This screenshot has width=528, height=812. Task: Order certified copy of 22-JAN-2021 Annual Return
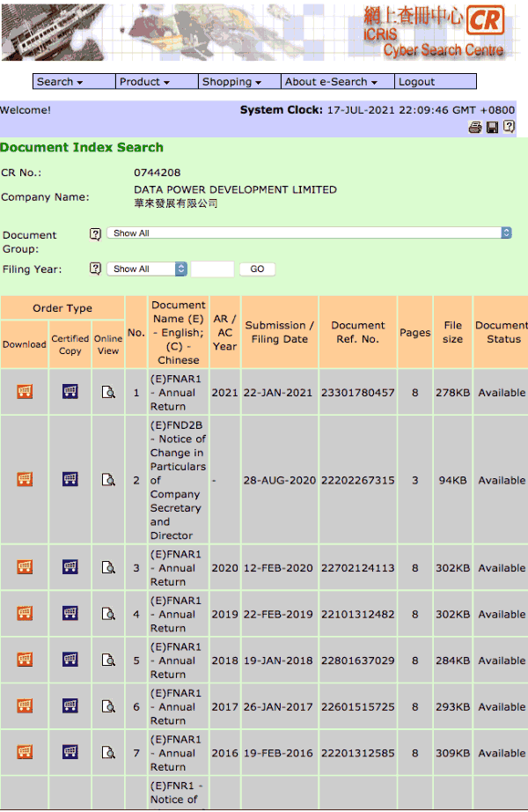point(70,392)
